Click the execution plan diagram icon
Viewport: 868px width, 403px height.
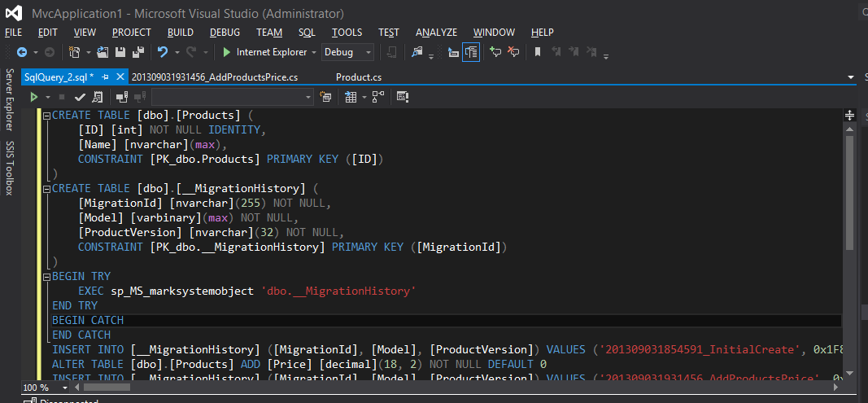pyautogui.click(x=378, y=98)
